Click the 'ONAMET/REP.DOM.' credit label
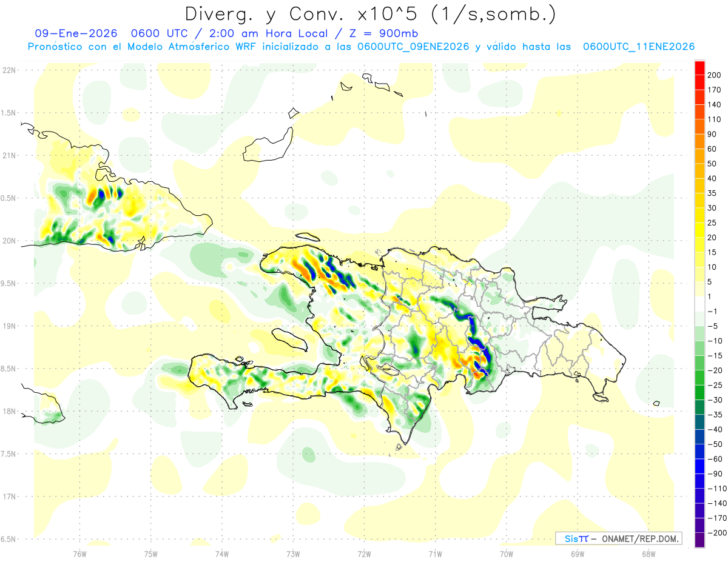The width and height of the screenshot is (728, 562). pos(639,538)
